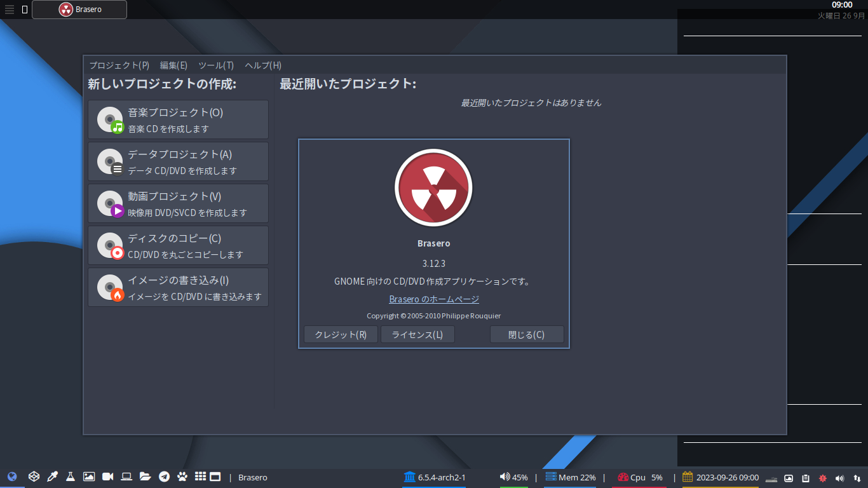Click the 09:00 clock in top-right corner
Image resolution: width=868 pixels, height=488 pixels.
point(842,5)
